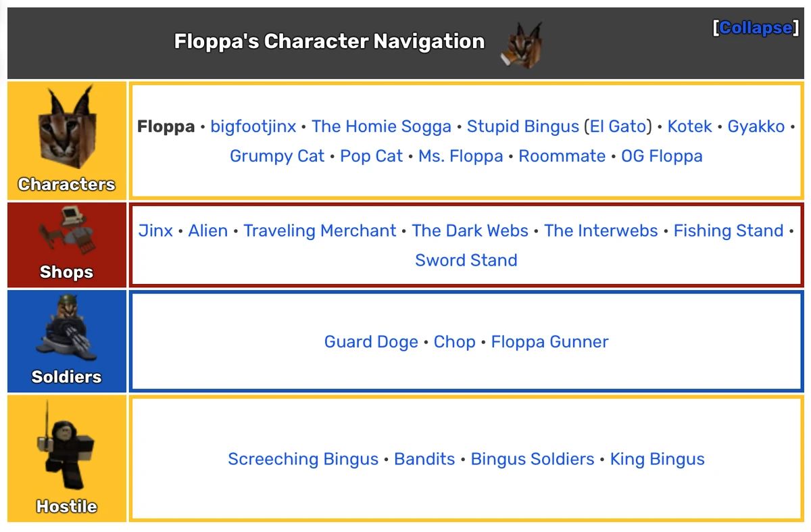Viewport: 811px width, 532px height.
Task: Visit the Grumpy Cat page
Action: point(277,156)
